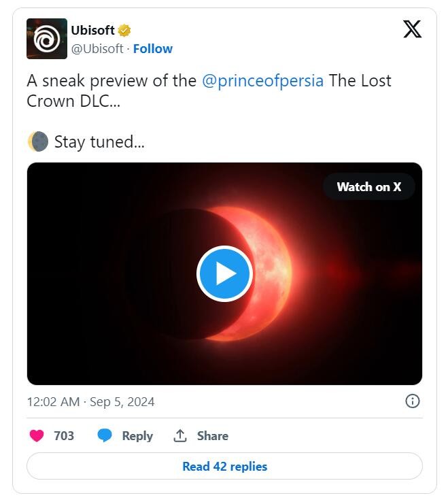Click the Reply text label
This screenshot has height=502, width=448.
coord(137,436)
